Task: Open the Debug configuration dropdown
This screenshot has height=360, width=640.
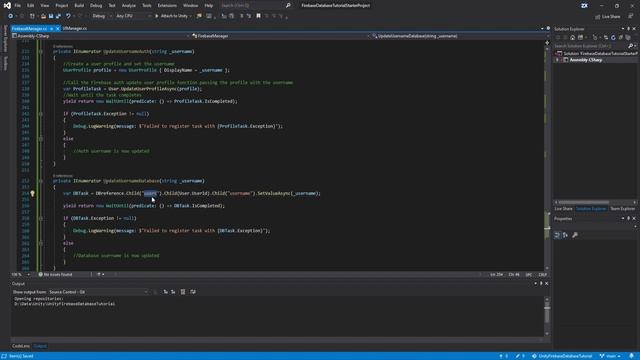Action: click(102, 16)
